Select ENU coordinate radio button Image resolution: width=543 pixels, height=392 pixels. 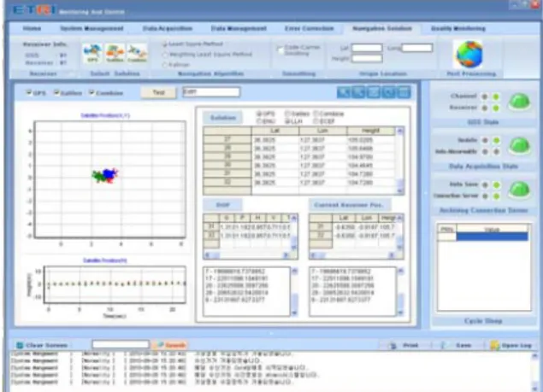pyautogui.click(x=259, y=121)
